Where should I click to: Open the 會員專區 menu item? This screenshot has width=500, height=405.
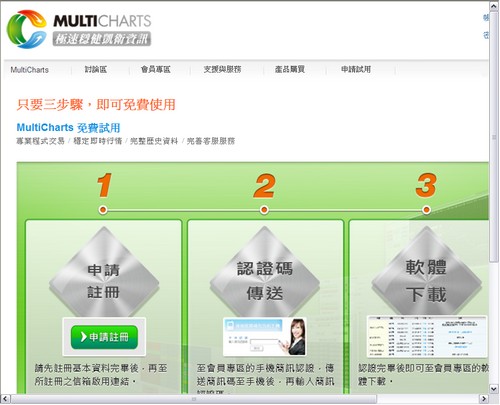156,69
